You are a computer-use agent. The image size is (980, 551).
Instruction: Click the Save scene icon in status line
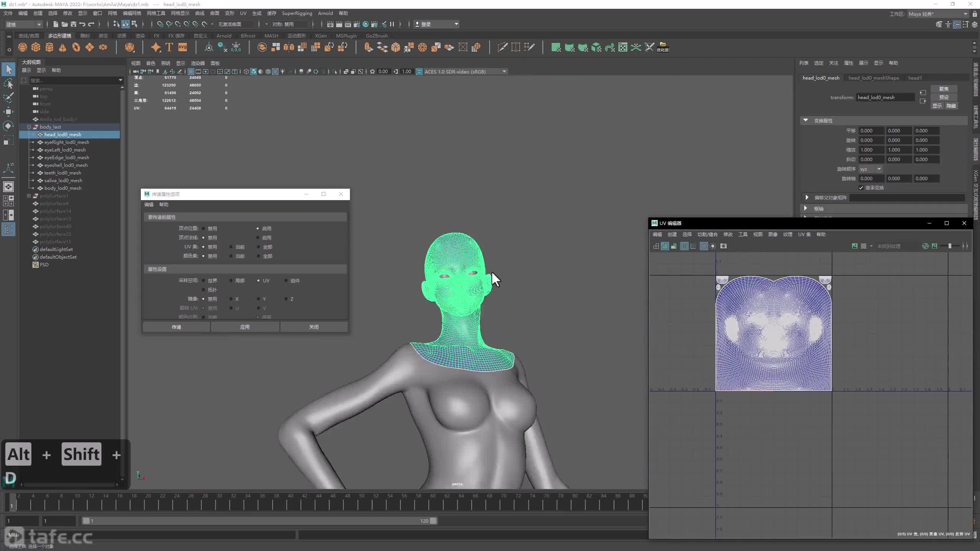(x=73, y=24)
